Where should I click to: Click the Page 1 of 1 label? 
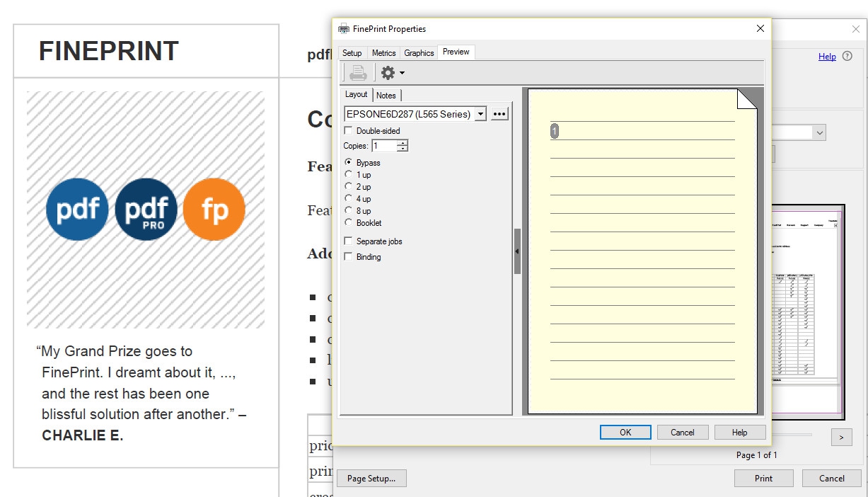(x=756, y=455)
